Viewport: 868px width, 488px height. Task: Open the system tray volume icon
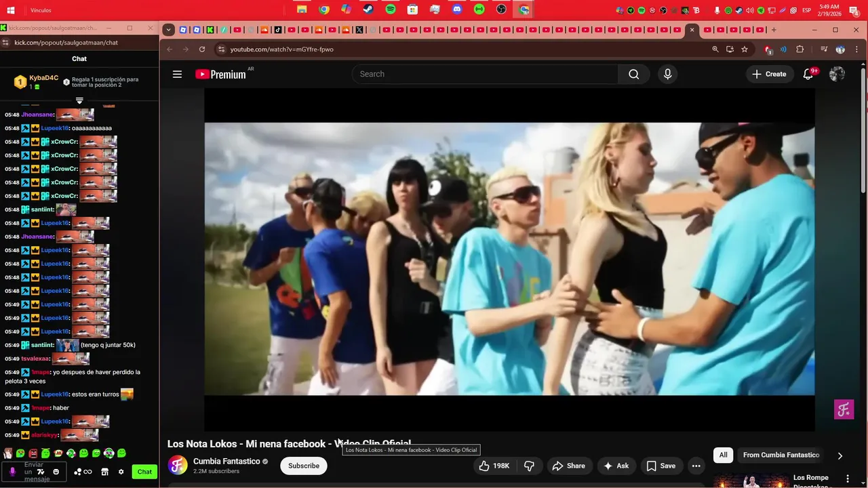pos(749,10)
